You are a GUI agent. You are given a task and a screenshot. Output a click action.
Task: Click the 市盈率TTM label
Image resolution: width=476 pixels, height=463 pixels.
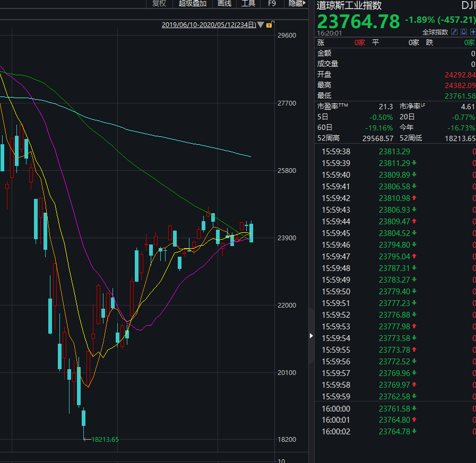333,107
